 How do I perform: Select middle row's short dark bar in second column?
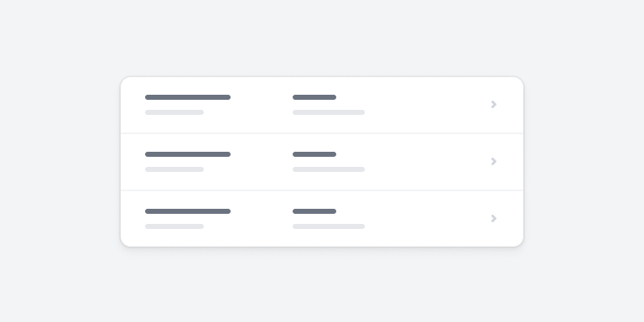click(x=314, y=154)
